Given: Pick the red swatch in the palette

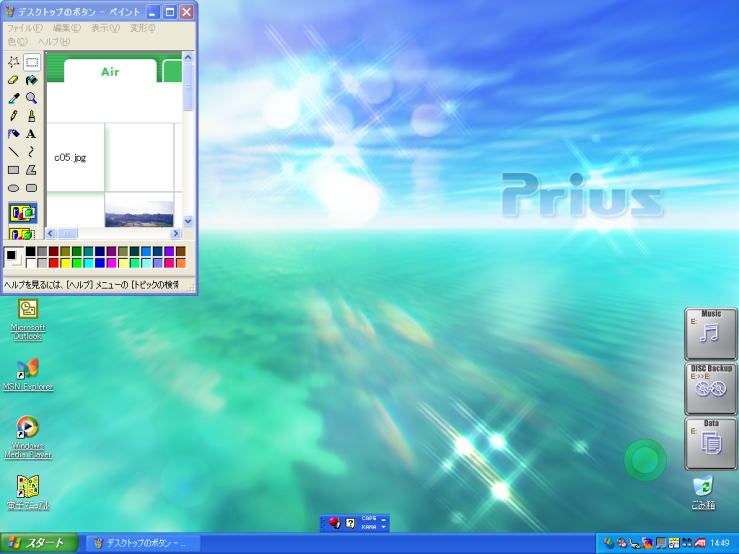Looking at the screenshot, I should [54, 263].
